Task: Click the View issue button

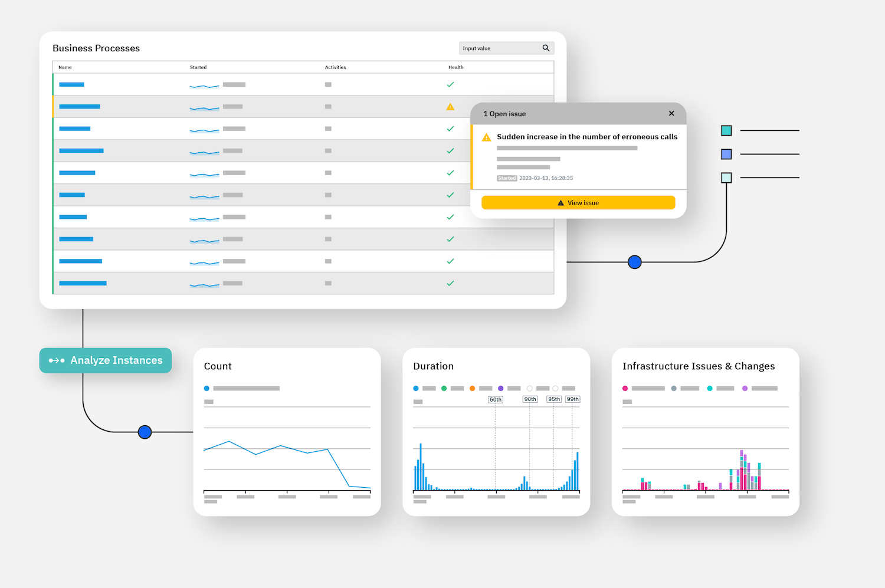Action: point(578,202)
